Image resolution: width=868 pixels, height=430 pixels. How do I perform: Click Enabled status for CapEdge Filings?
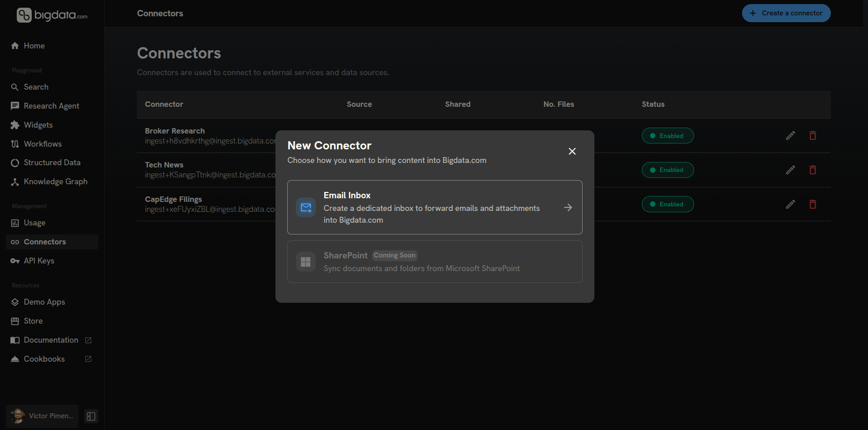(x=668, y=204)
